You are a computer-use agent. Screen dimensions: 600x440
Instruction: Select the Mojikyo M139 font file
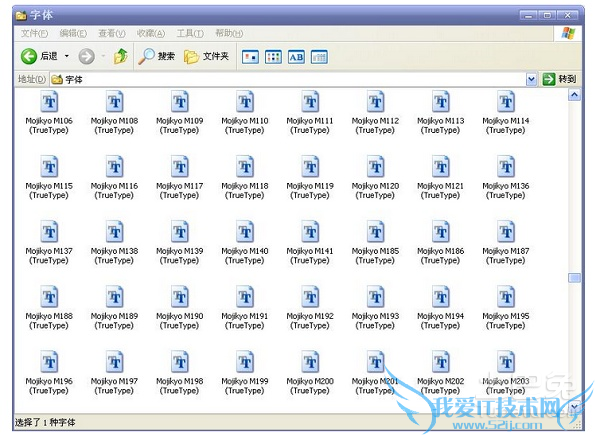pos(179,243)
